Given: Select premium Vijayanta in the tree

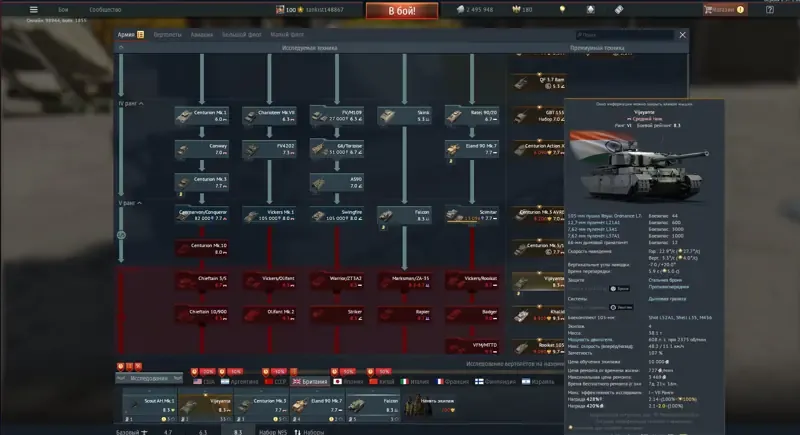Looking at the screenshot, I should 539,282.
